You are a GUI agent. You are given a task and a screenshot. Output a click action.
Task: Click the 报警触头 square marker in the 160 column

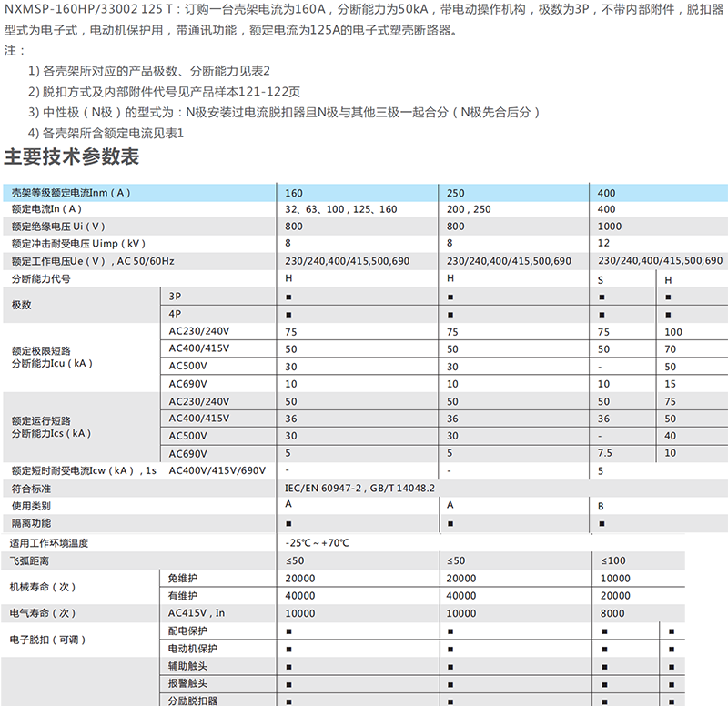[x=288, y=683]
